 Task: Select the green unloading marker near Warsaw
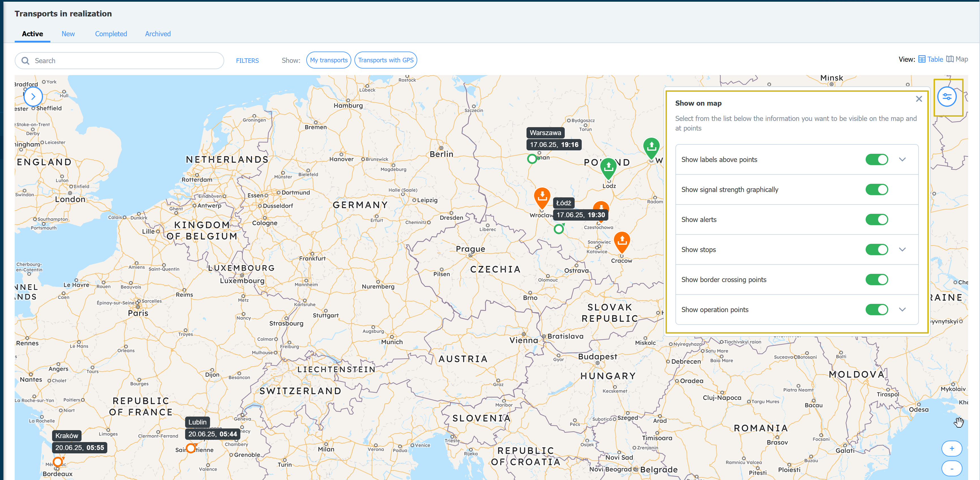(651, 148)
